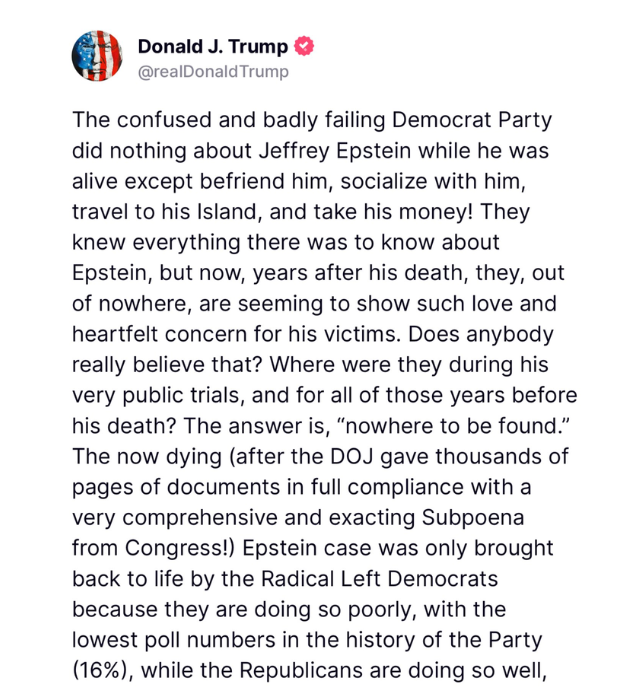Image resolution: width=635 pixels, height=700 pixels.
Task: Click the words "Democrat Party" in the post
Action: pyautogui.click(x=471, y=122)
